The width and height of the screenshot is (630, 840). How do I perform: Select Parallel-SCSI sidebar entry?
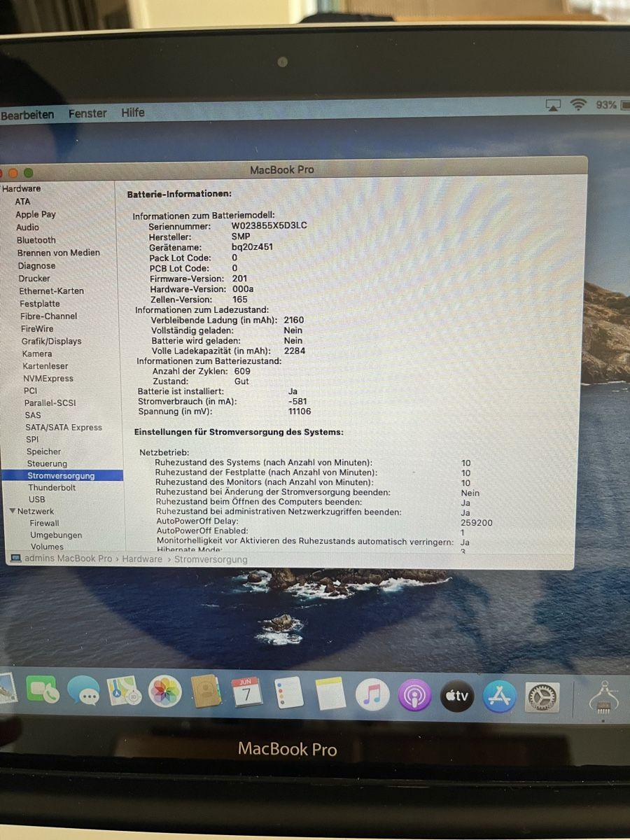[50, 403]
